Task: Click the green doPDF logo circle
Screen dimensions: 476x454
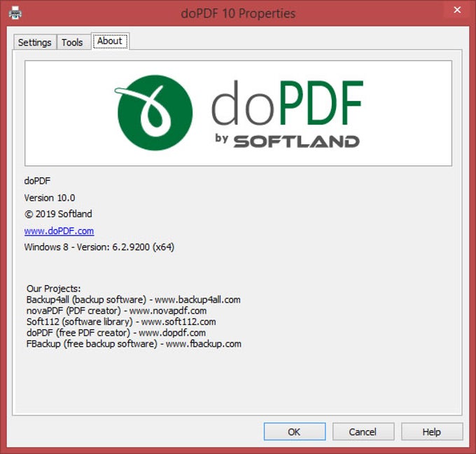Action: click(x=155, y=112)
